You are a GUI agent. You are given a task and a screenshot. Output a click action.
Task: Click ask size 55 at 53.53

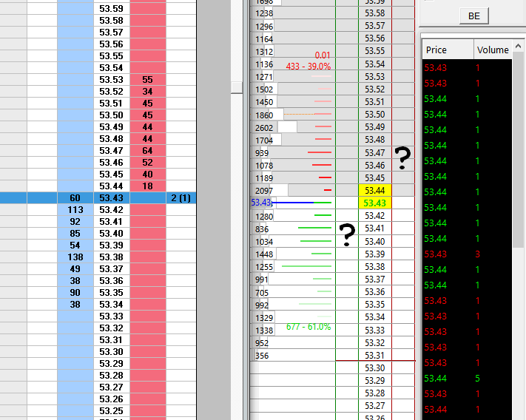point(148,79)
